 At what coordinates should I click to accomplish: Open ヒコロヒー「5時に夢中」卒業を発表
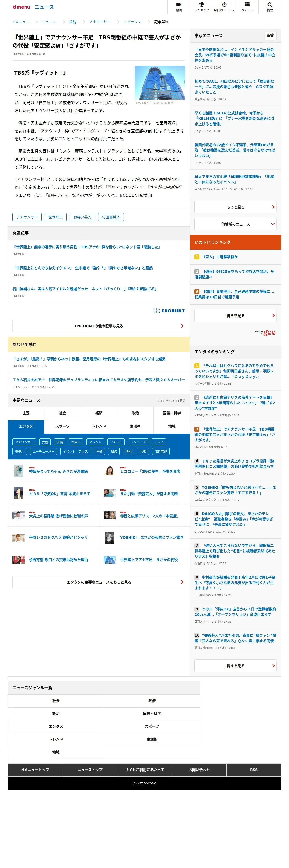(x=150, y=471)
